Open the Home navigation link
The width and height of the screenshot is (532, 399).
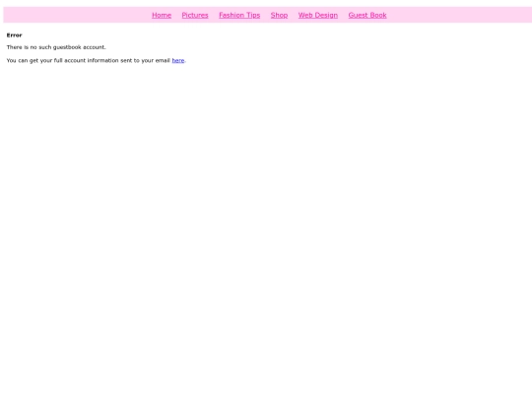pyautogui.click(x=162, y=15)
